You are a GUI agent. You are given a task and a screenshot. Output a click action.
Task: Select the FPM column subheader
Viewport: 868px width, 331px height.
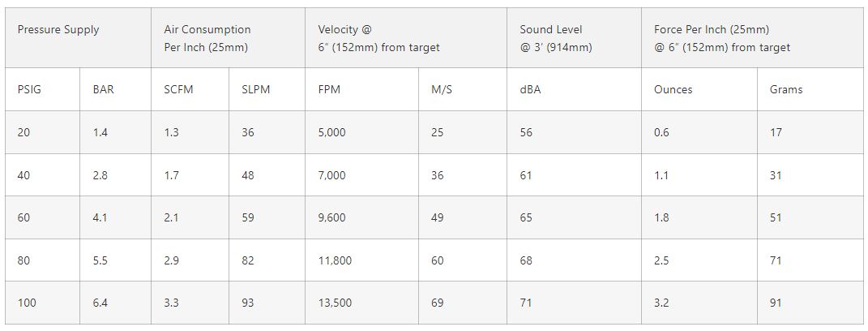click(329, 89)
